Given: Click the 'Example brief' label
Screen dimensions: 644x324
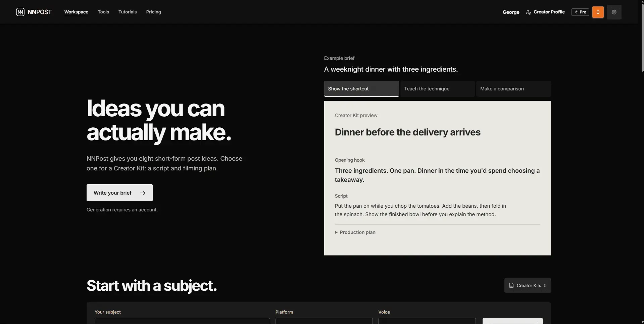Looking at the screenshot, I should coord(339,58).
